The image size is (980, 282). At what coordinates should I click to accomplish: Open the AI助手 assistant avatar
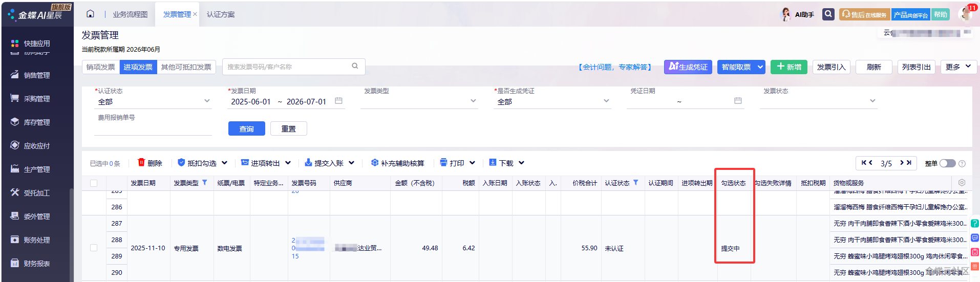coord(785,14)
